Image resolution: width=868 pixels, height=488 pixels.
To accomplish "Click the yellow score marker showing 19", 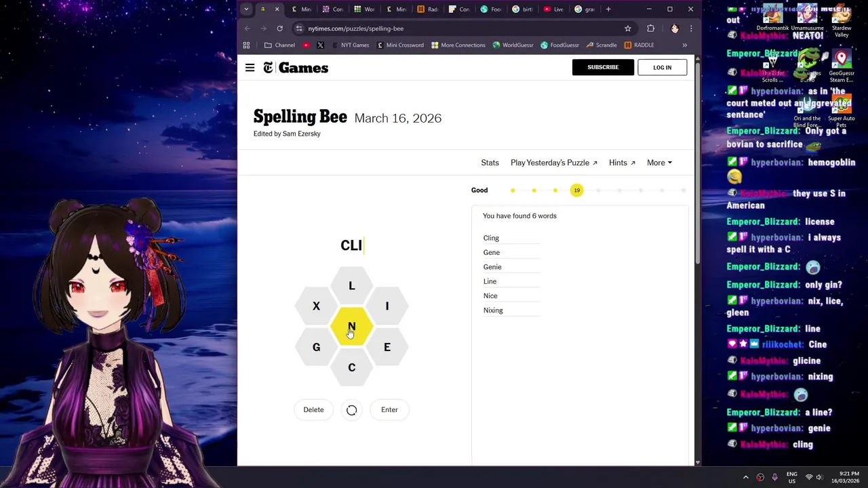I will pyautogui.click(x=576, y=190).
